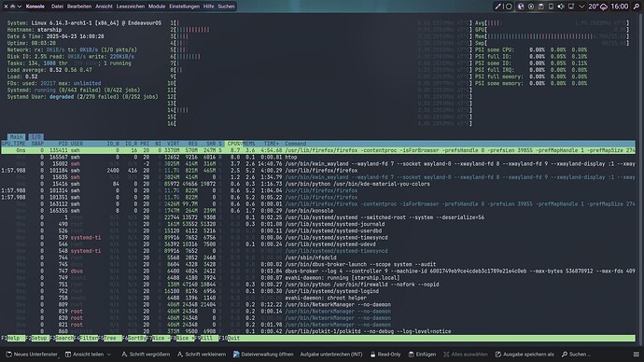The height and width of the screenshot is (362, 644).
Task: Sort by PID column header
Action: (x=63, y=144)
